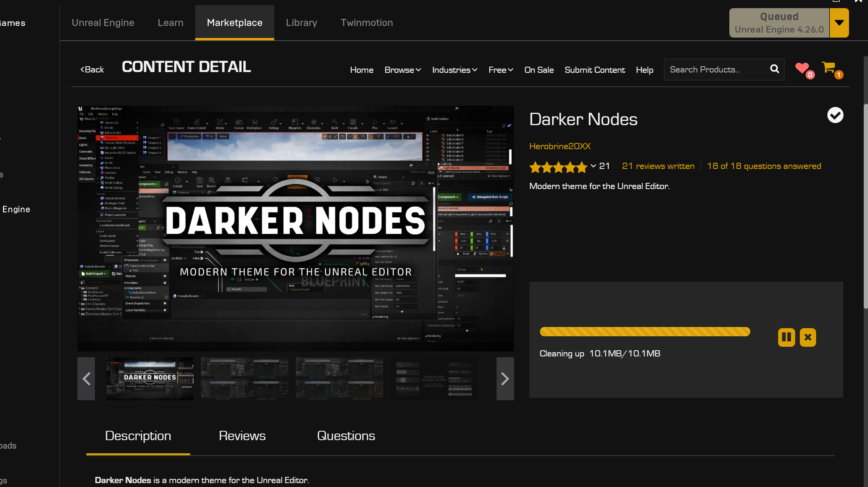Open the shopping cart icon
The height and width of the screenshot is (487, 868).
(x=829, y=67)
